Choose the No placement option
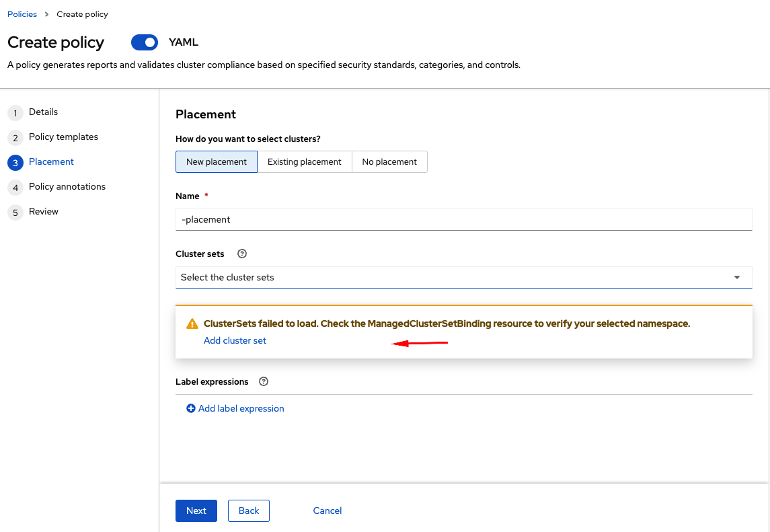The width and height of the screenshot is (770, 532). pos(389,162)
